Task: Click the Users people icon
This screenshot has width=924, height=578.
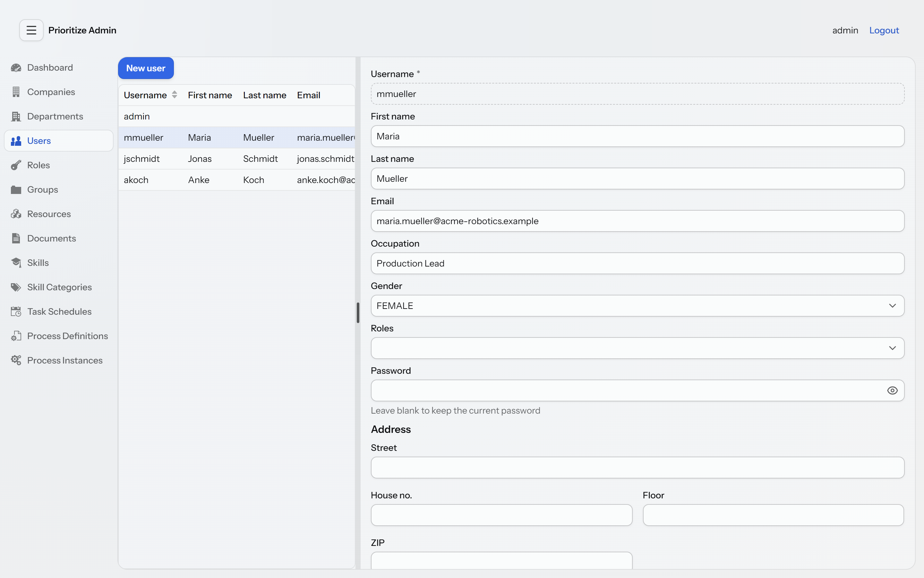Action: click(x=16, y=141)
